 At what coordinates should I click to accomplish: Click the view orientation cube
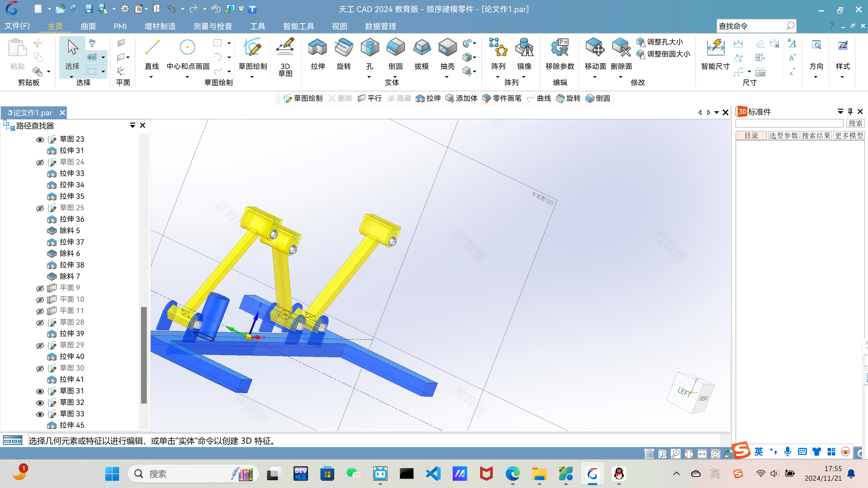pos(691,393)
